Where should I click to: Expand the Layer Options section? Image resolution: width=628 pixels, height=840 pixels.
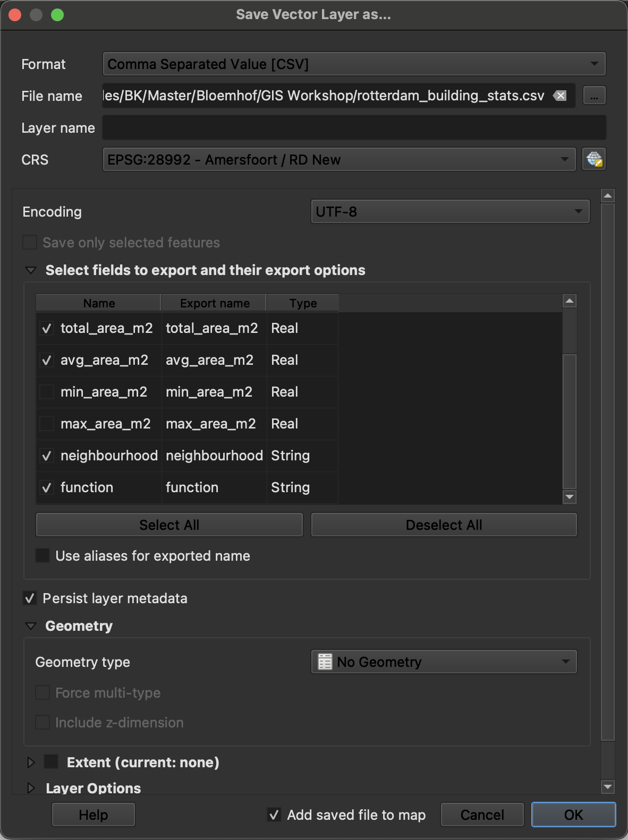31,788
